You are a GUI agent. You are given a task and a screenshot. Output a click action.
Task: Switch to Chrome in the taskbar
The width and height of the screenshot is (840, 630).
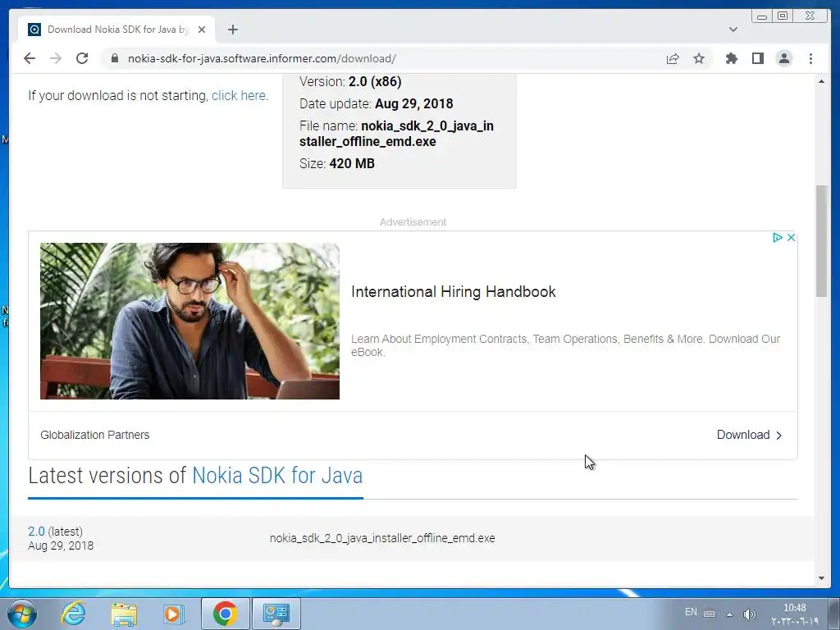click(225, 614)
